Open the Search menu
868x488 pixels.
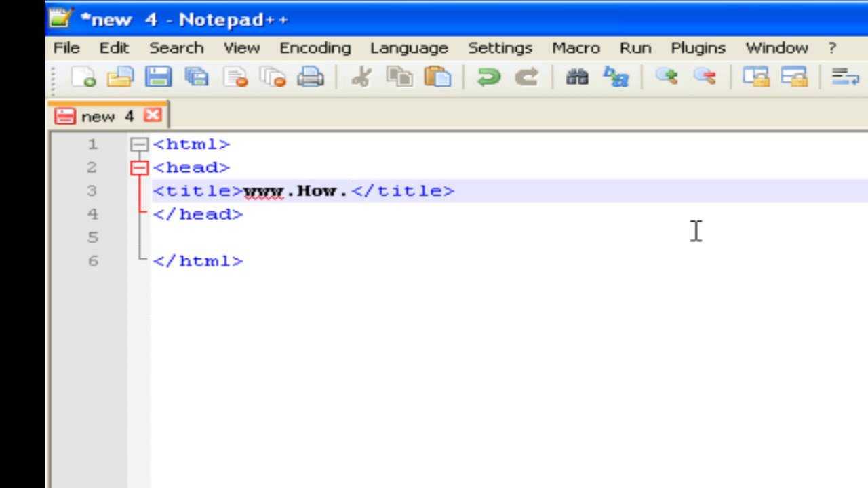click(x=176, y=48)
